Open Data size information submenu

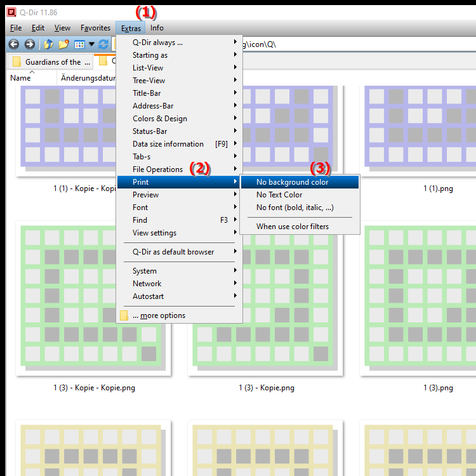pyautogui.click(x=180, y=144)
